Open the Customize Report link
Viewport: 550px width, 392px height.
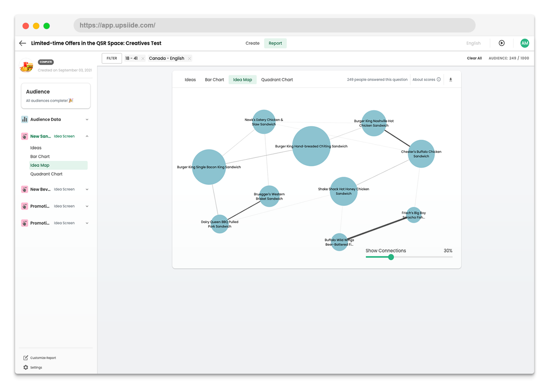click(x=43, y=358)
